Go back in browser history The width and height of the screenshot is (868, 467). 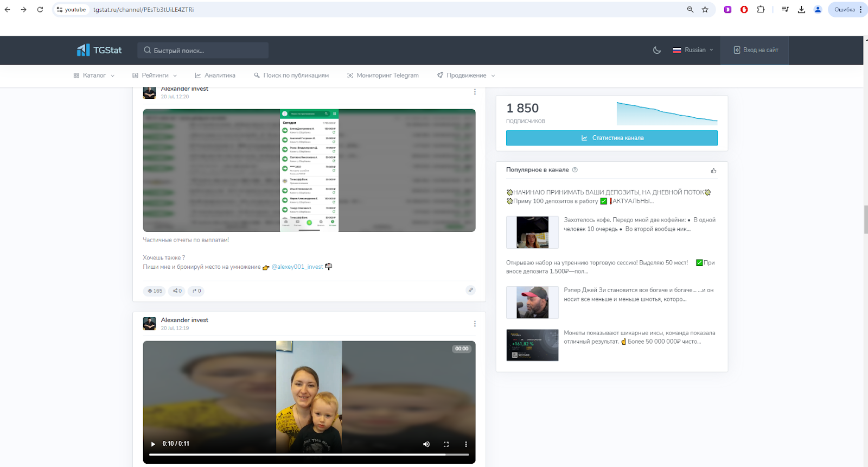8,9
